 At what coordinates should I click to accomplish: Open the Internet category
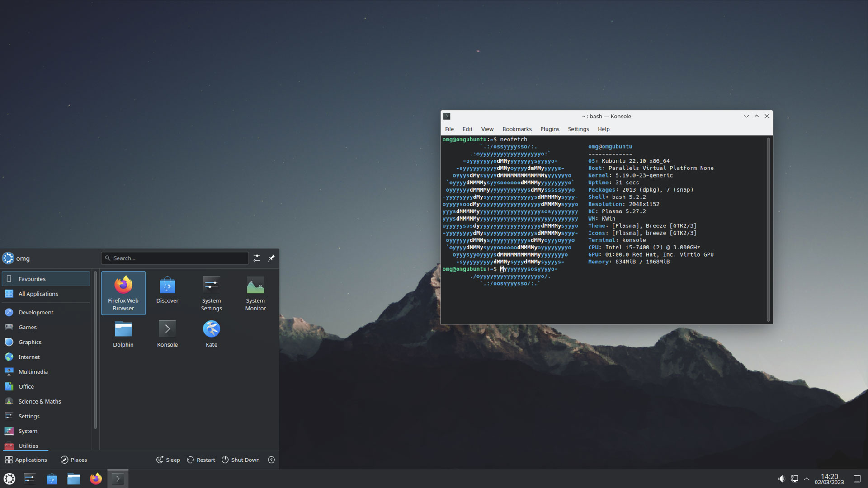pyautogui.click(x=46, y=357)
